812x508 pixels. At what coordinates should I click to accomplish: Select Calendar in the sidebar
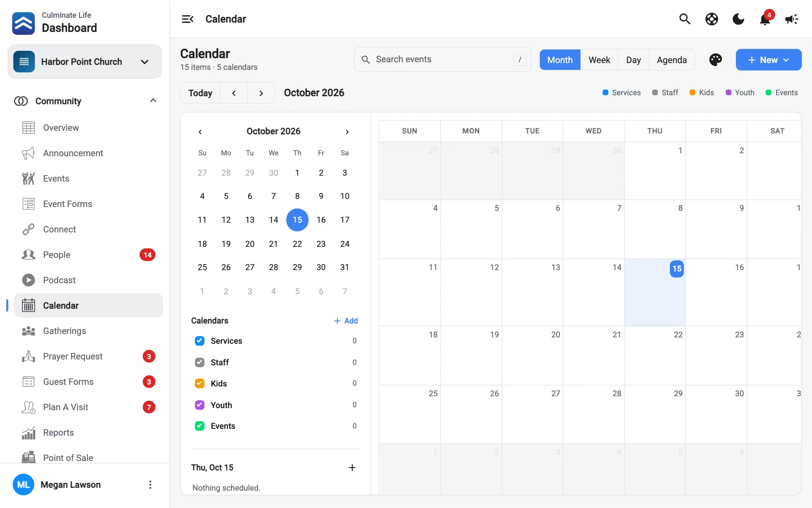pyautogui.click(x=88, y=306)
